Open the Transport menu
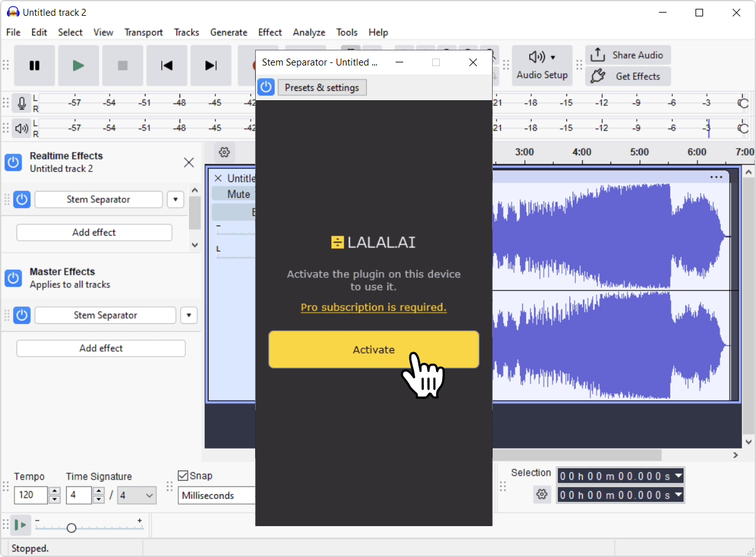The image size is (756, 557). pyautogui.click(x=144, y=32)
